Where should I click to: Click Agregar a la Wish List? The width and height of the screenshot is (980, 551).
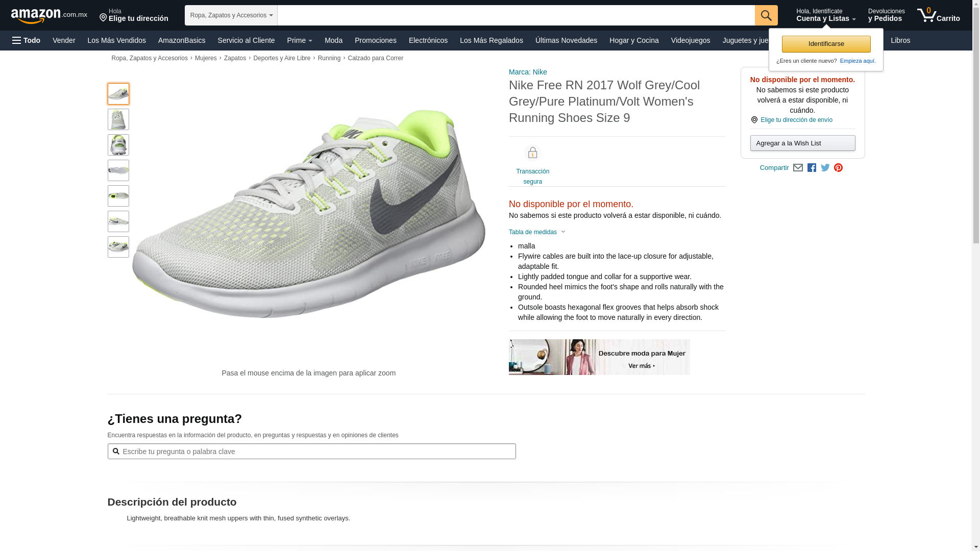click(x=802, y=143)
